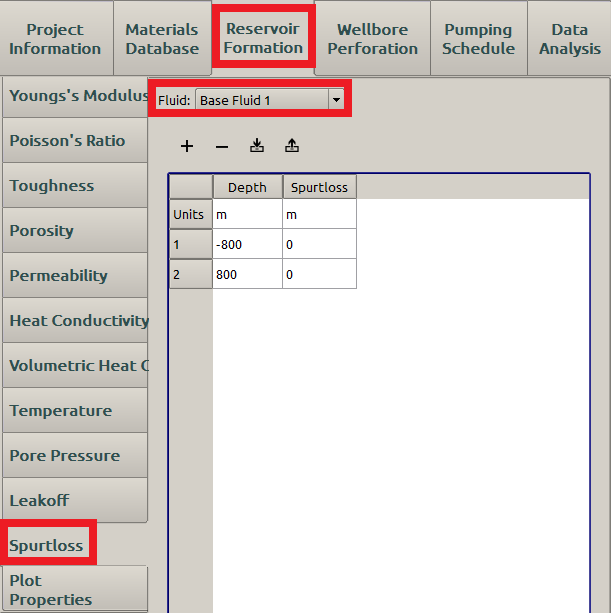Viewport: 611px width, 613px height.
Task: Select the Reservoir Formation tab
Action: pyautogui.click(x=263, y=38)
